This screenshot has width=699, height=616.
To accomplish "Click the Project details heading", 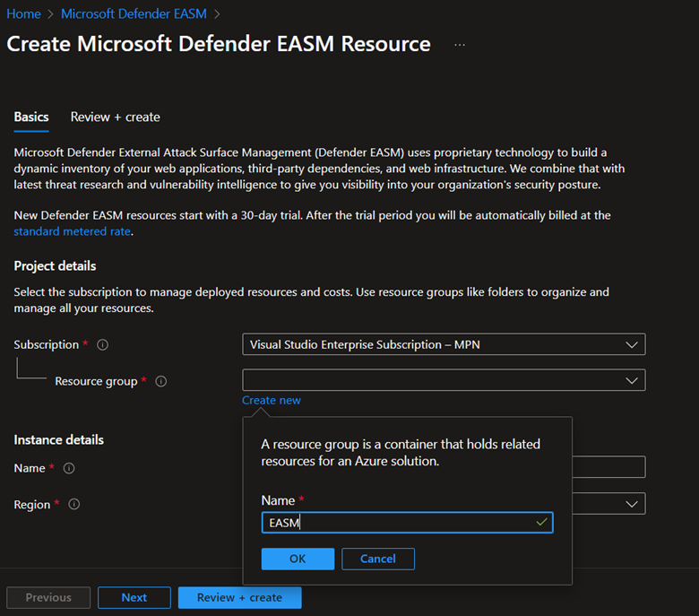I will [x=55, y=265].
